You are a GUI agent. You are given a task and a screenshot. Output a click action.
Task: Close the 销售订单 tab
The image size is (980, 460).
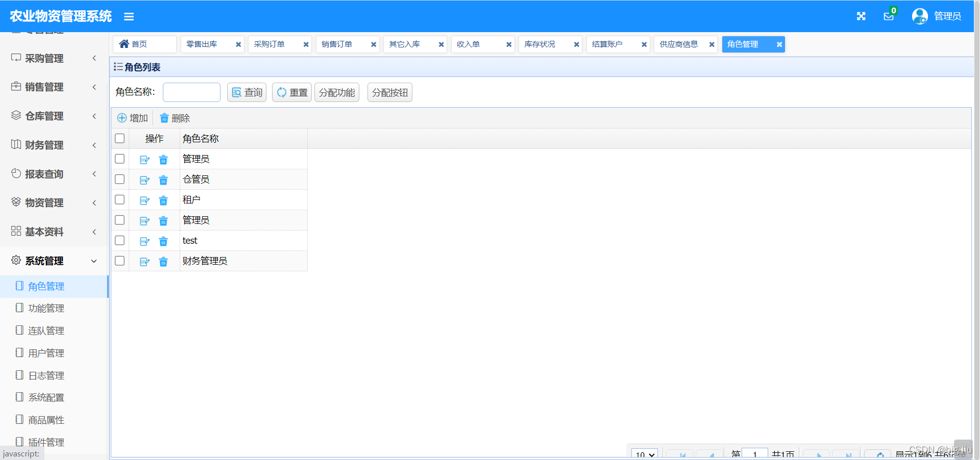pos(374,44)
